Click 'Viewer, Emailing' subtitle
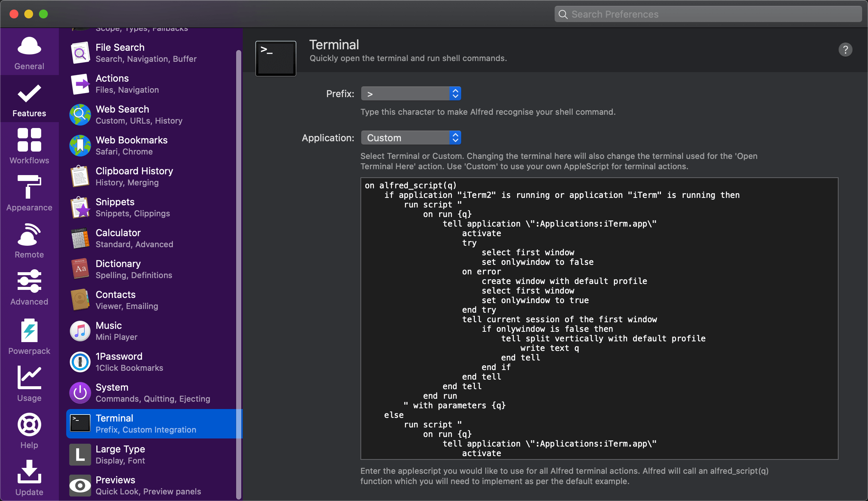Viewport: 868px width, 501px height. point(127,306)
